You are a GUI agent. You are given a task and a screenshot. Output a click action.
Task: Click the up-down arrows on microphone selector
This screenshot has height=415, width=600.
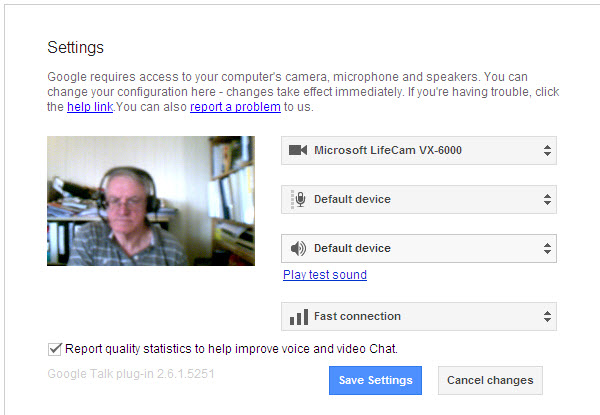pos(547,199)
